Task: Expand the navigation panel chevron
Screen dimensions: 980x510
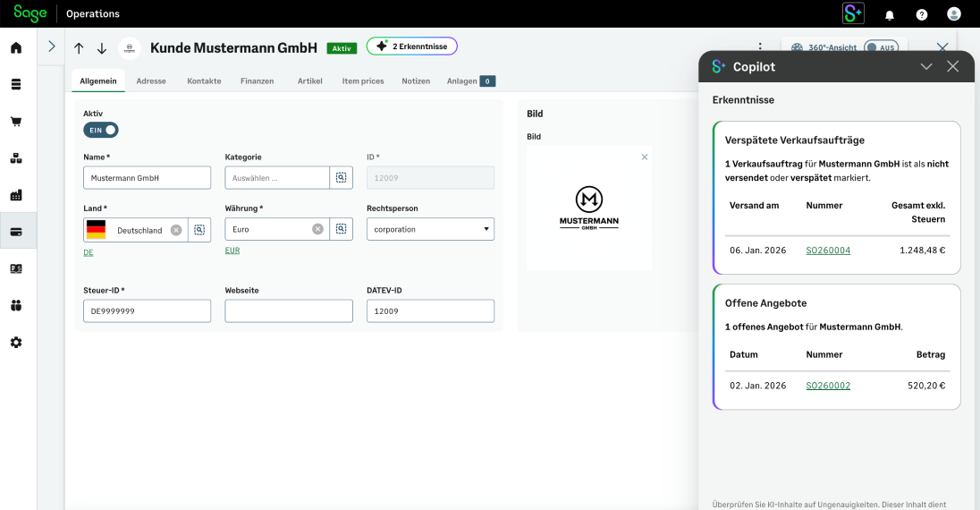Action: [52, 47]
